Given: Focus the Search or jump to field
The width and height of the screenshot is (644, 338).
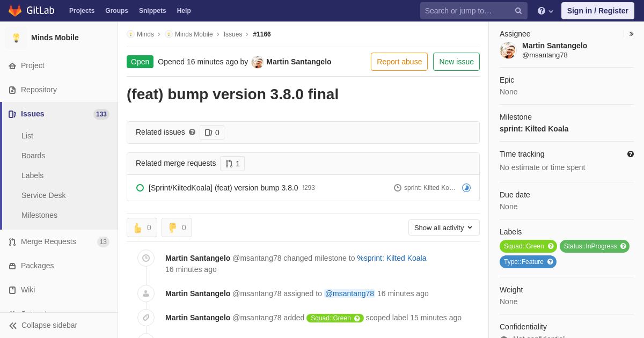Looking at the screenshot, I should click(x=474, y=11).
